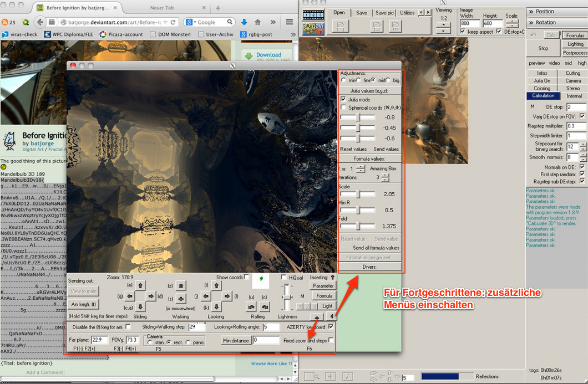The image size is (588, 384).
Task: Increase the formula number F.nr stepper
Action: (x=361, y=166)
